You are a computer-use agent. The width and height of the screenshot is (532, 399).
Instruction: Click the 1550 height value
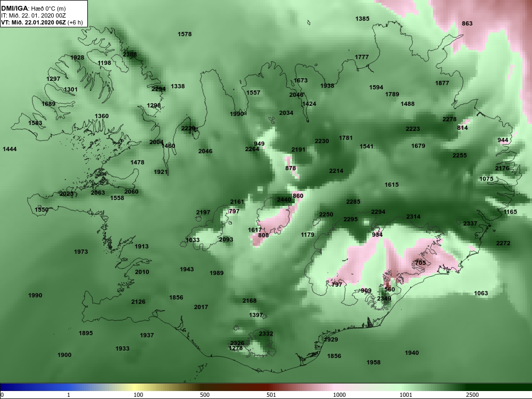41,210
